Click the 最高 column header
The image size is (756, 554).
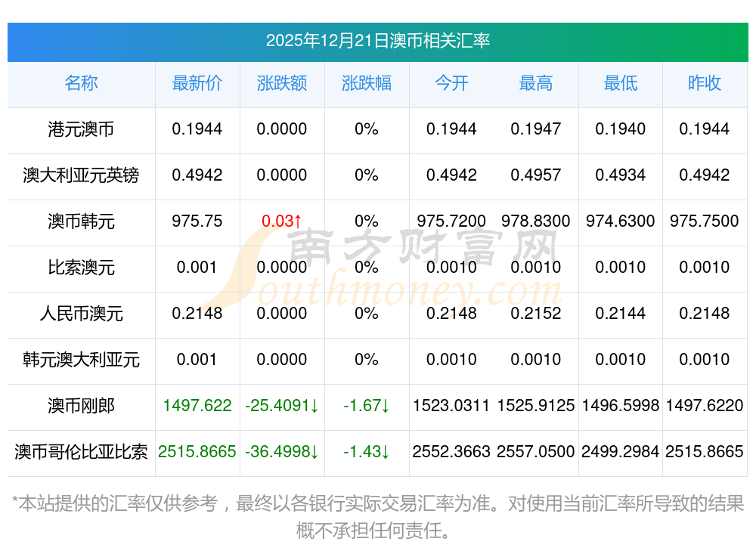[536, 83]
